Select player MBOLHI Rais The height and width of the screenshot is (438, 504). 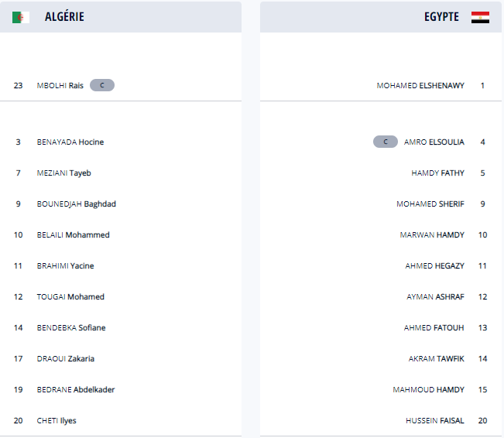[x=60, y=85]
